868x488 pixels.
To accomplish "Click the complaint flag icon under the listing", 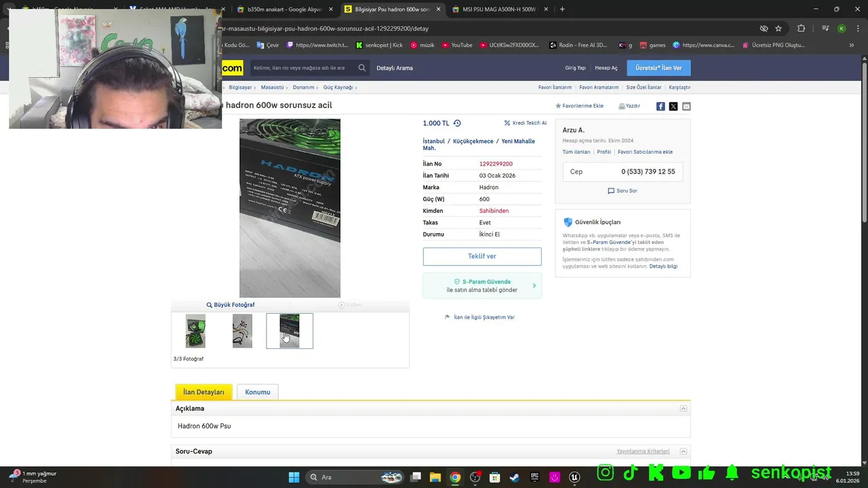I will coord(448,317).
